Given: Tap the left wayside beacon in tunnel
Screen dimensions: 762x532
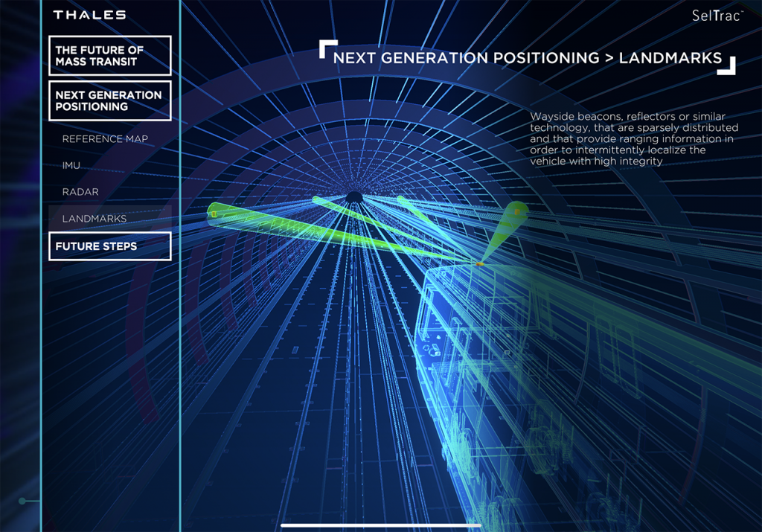Looking at the screenshot, I should pos(214,214).
